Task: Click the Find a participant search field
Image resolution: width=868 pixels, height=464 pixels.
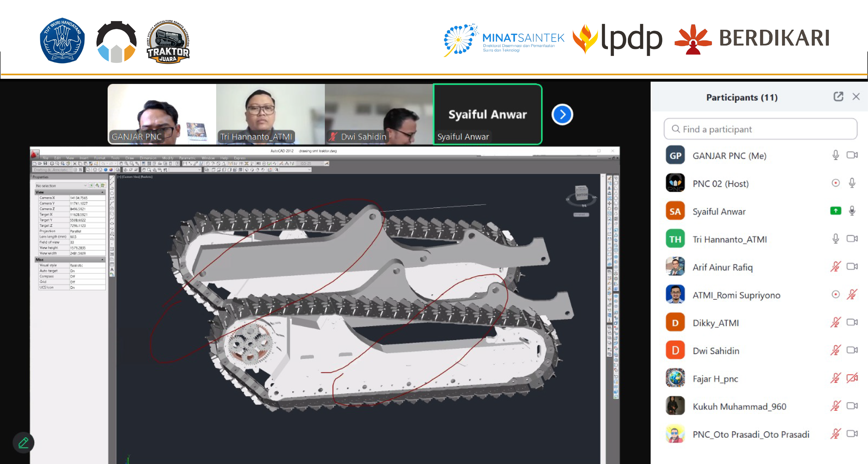Action: (x=760, y=129)
